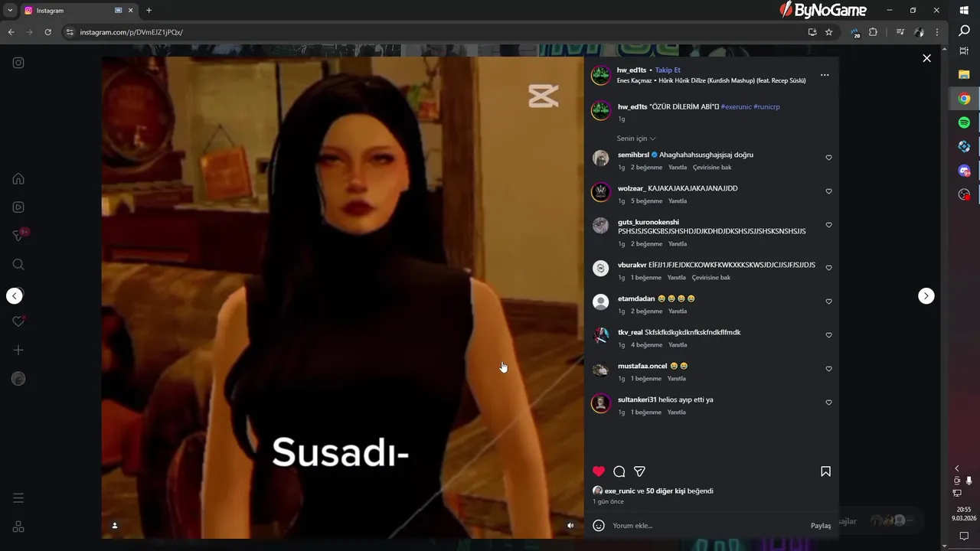Reply to wolzear_'s comment
The width and height of the screenshot is (980, 551).
[x=678, y=201]
